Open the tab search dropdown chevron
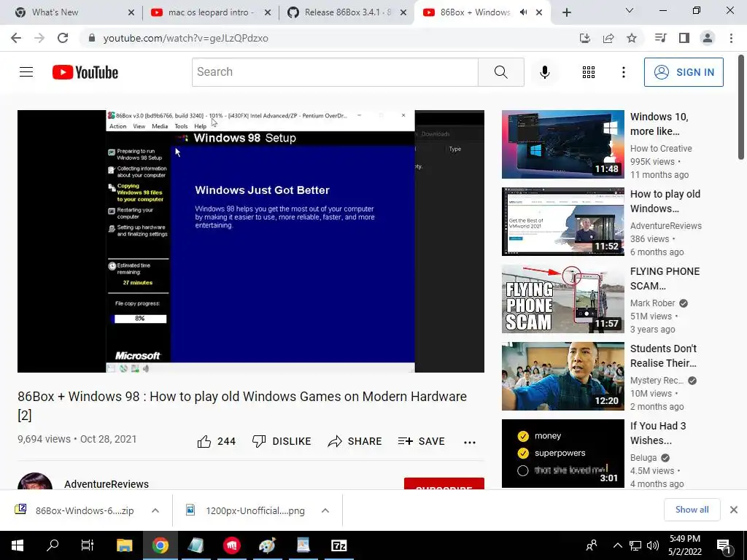 [630, 10]
